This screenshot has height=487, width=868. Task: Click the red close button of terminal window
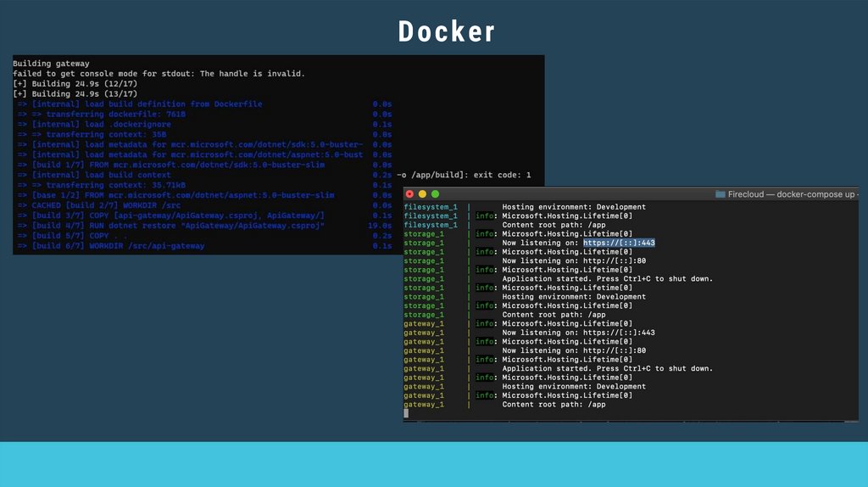click(410, 194)
